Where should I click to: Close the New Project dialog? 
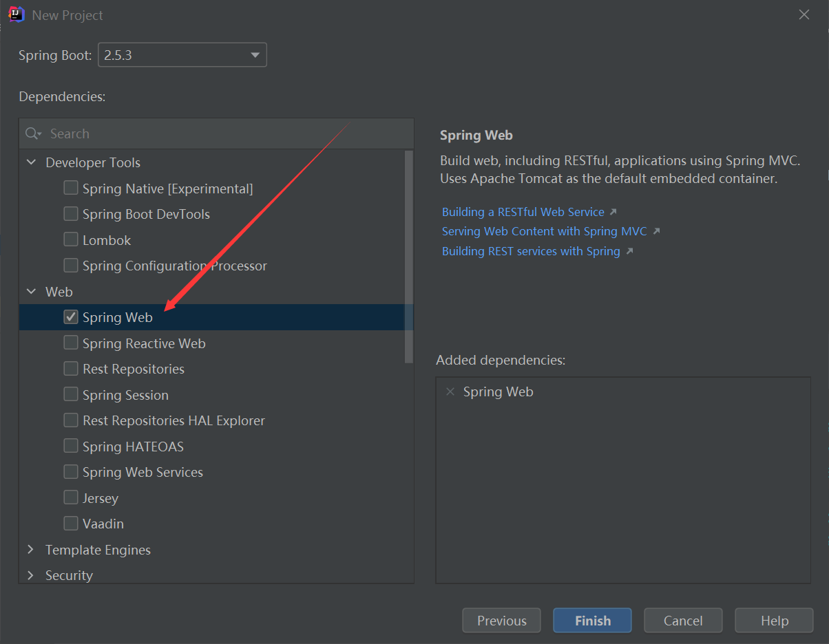pyautogui.click(x=804, y=14)
